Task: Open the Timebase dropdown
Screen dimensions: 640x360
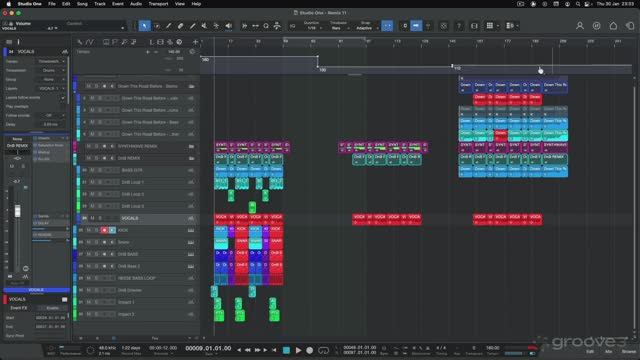Action: click(337, 28)
